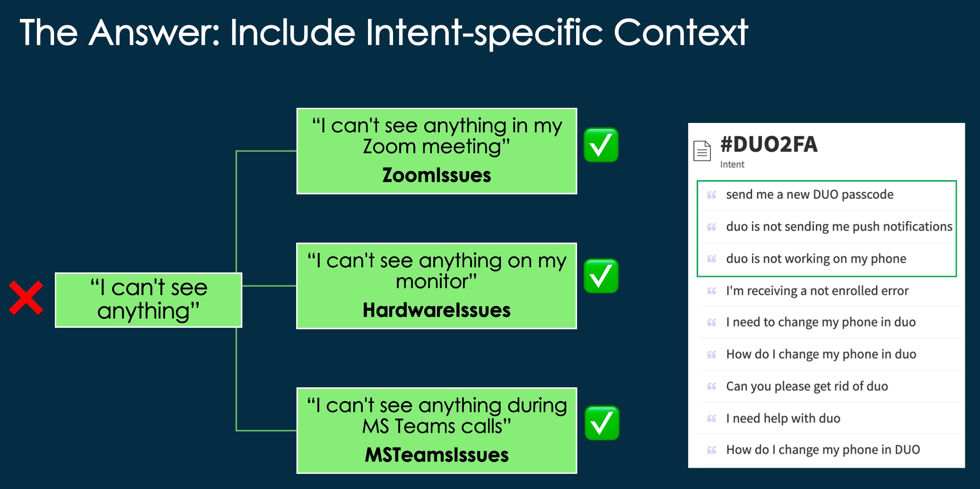Open the #DUO2FA intent heading
980x489 pixels.
(769, 144)
